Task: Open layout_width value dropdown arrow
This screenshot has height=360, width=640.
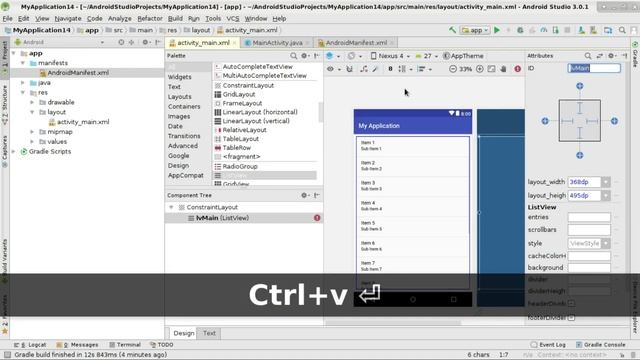Action: pyautogui.click(x=606, y=182)
